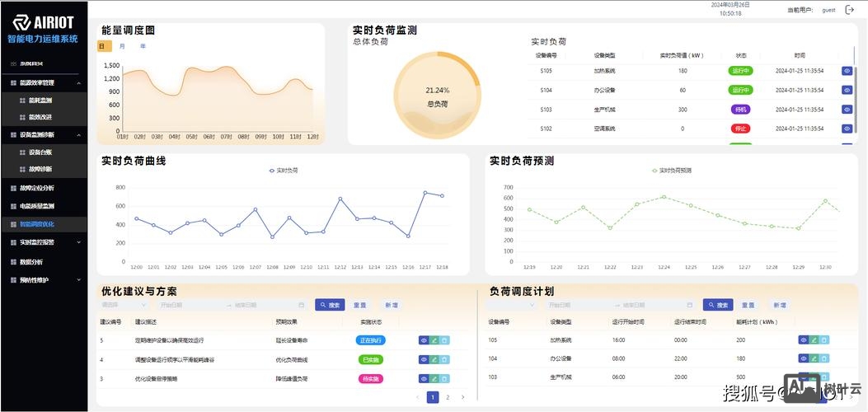
Task: Click 重置 button in 优化建议与方案
Action: [x=360, y=305]
